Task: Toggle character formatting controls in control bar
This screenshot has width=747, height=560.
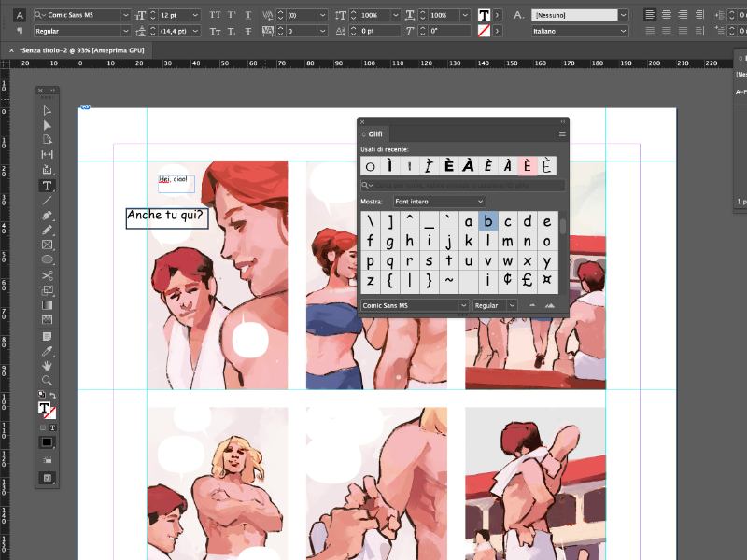Action: [x=20, y=15]
